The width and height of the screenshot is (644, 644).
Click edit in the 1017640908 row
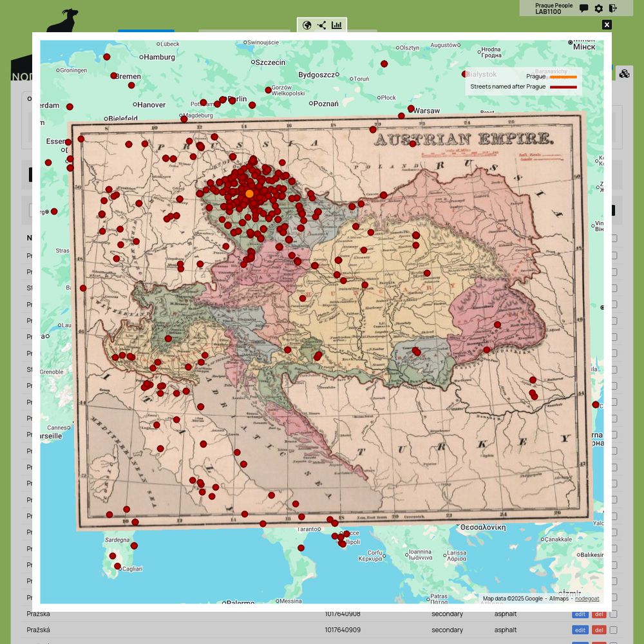(580, 614)
